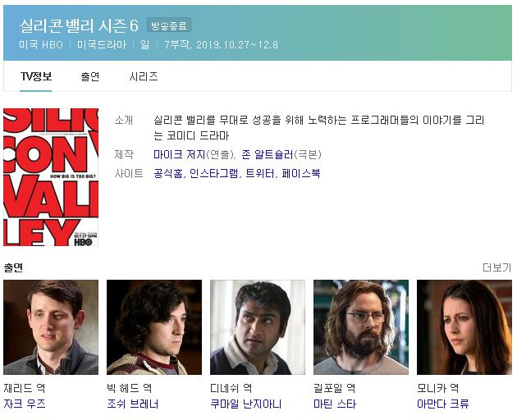Open actor 조쉬 브레너 name link

133,404
